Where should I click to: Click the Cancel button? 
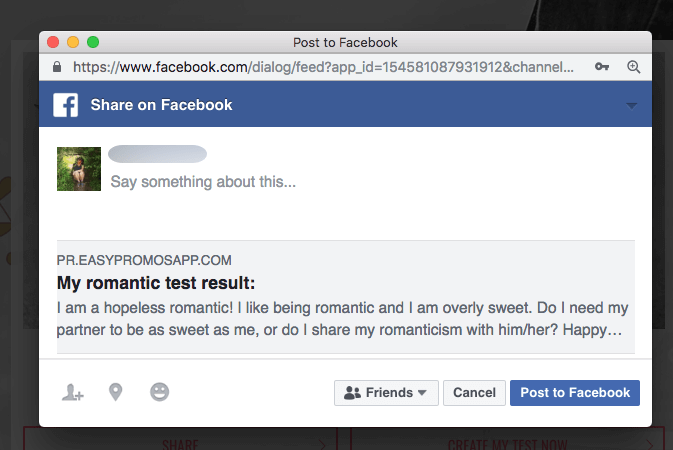pos(474,393)
